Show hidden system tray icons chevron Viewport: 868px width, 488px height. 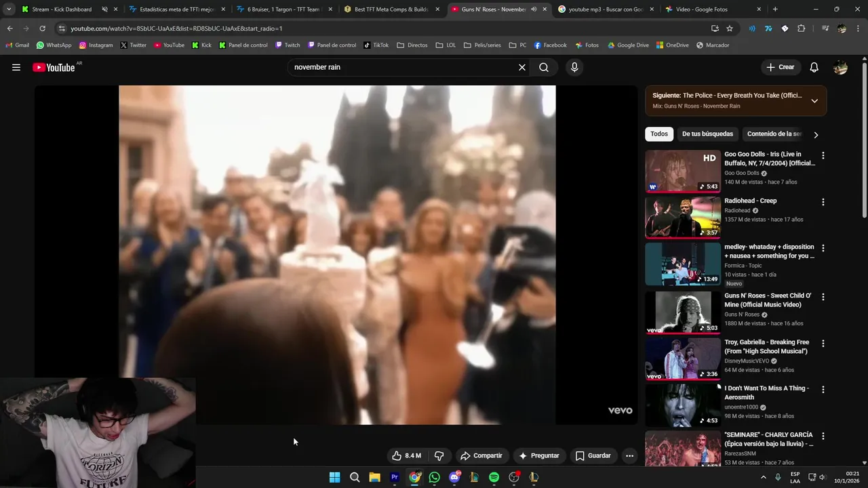(x=764, y=477)
